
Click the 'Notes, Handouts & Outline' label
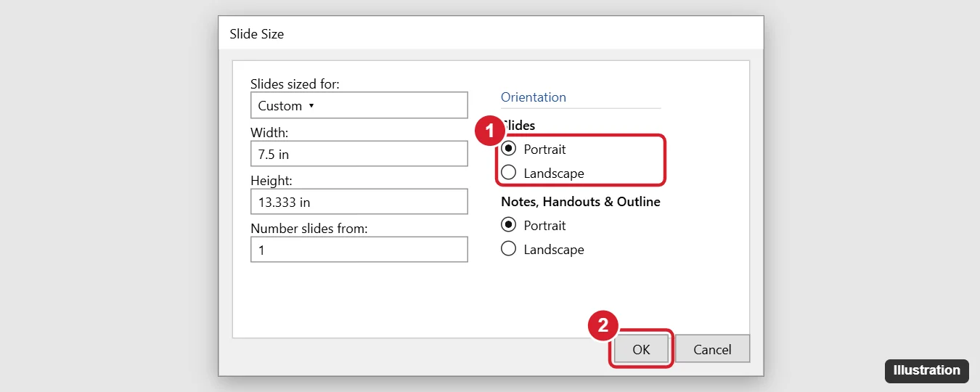581,202
